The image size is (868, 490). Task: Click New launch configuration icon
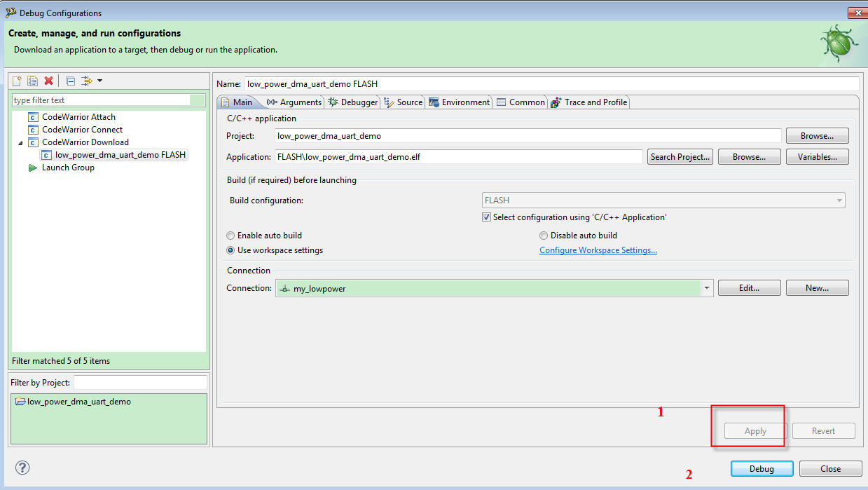(x=18, y=81)
